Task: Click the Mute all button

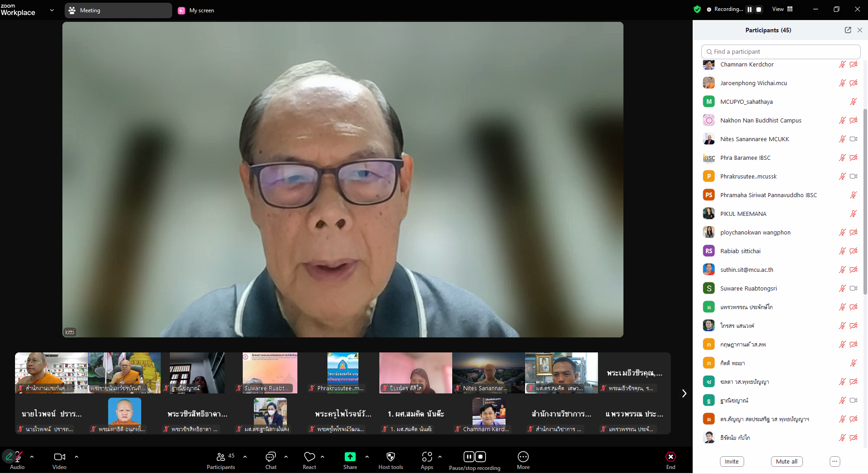Action: tap(786, 461)
